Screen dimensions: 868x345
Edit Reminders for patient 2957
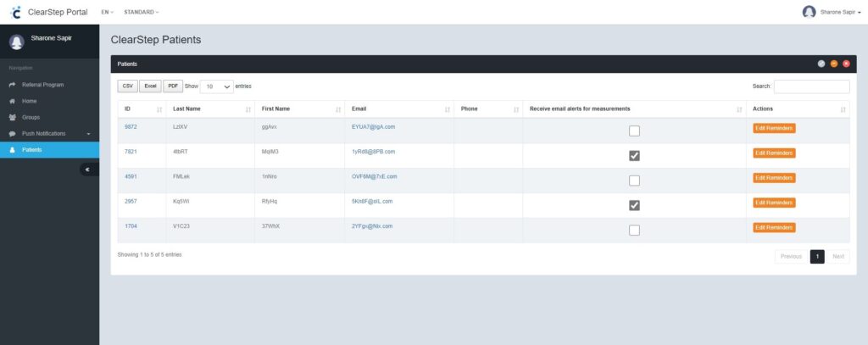click(774, 203)
